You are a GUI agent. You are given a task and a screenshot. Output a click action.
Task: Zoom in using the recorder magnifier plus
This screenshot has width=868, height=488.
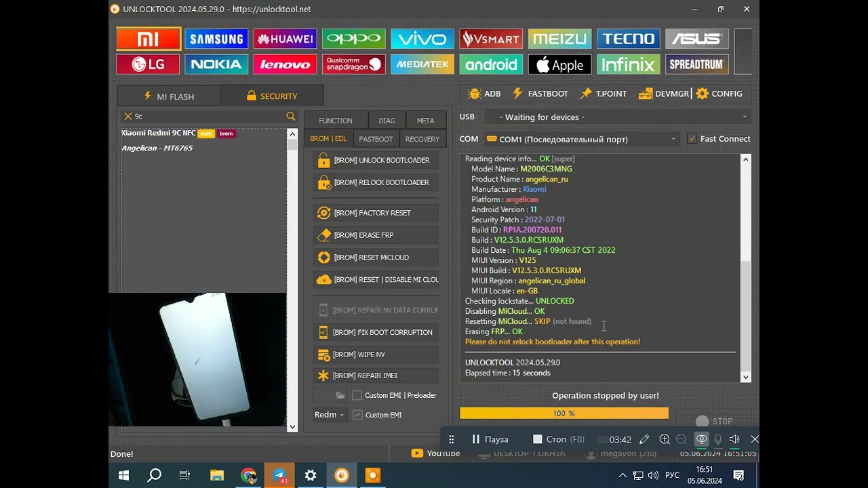tap(665, 439)
